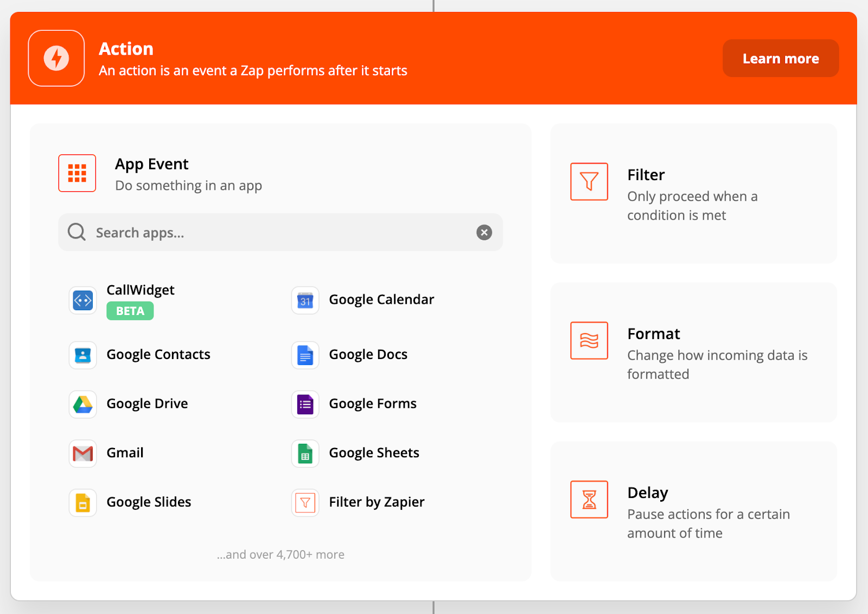Select the CallWidget app icon

point(83,300)
